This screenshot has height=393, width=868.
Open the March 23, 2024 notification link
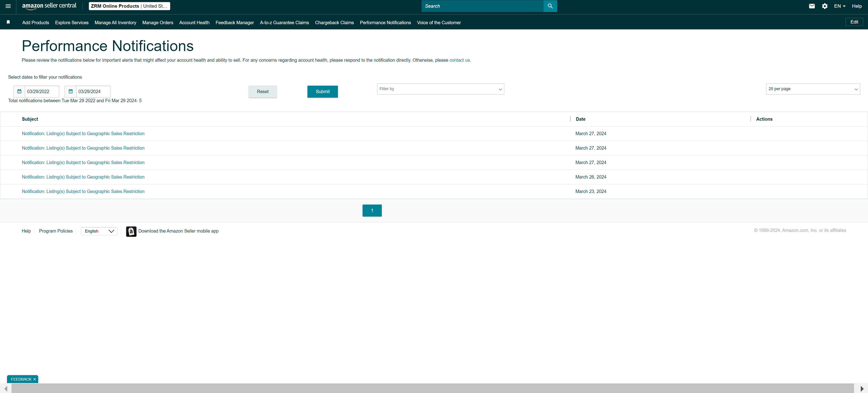click(x=83, y=192)
